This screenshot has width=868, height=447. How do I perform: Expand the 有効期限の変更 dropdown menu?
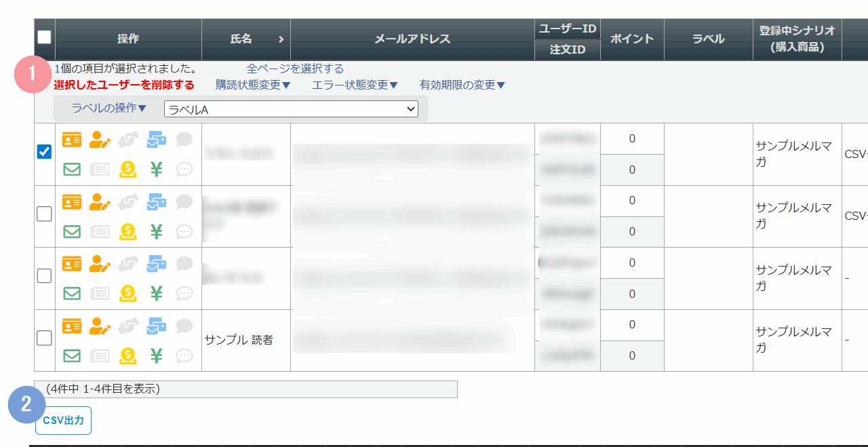point(462,85)
